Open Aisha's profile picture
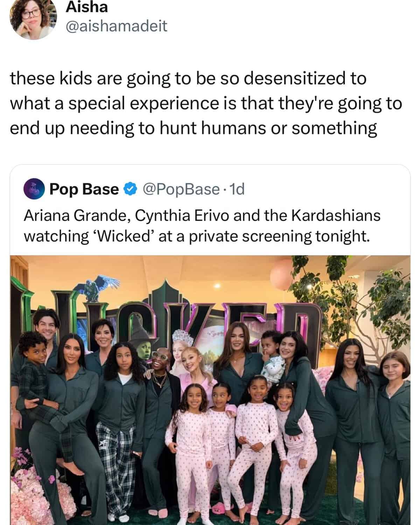This screenshot has height=525, width=420. click(x=33, y=19)
